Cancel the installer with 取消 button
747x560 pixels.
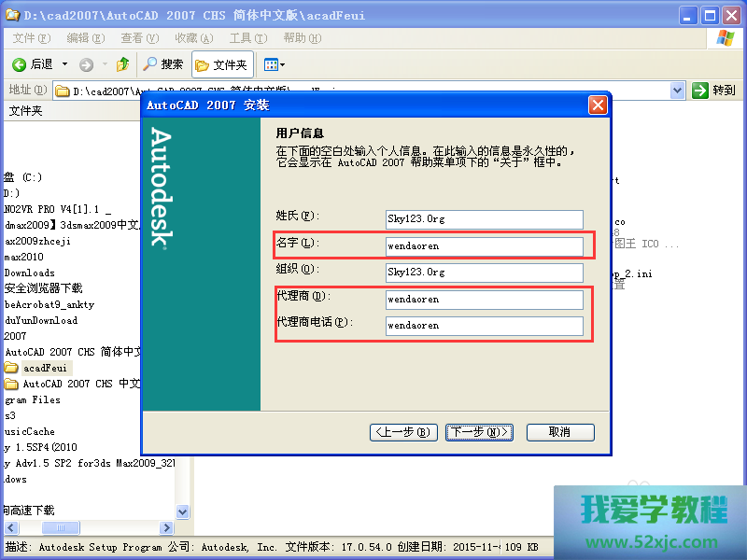[559, 432]
